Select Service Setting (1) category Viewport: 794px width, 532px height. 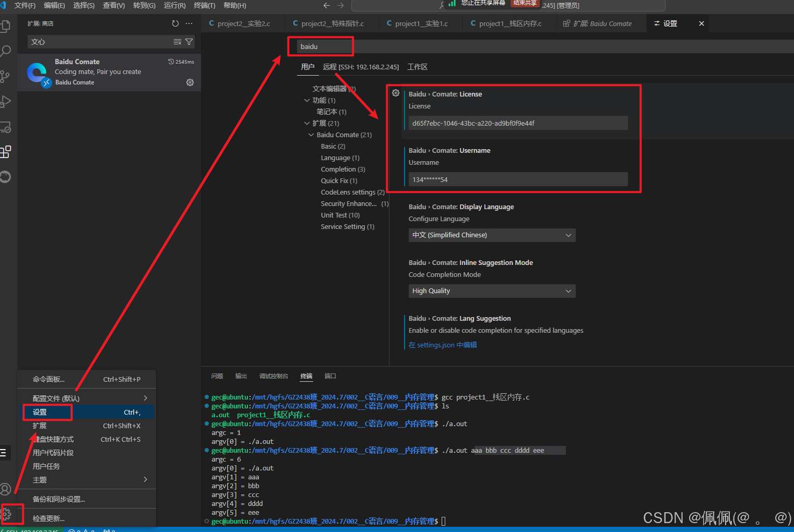(348, 227)
